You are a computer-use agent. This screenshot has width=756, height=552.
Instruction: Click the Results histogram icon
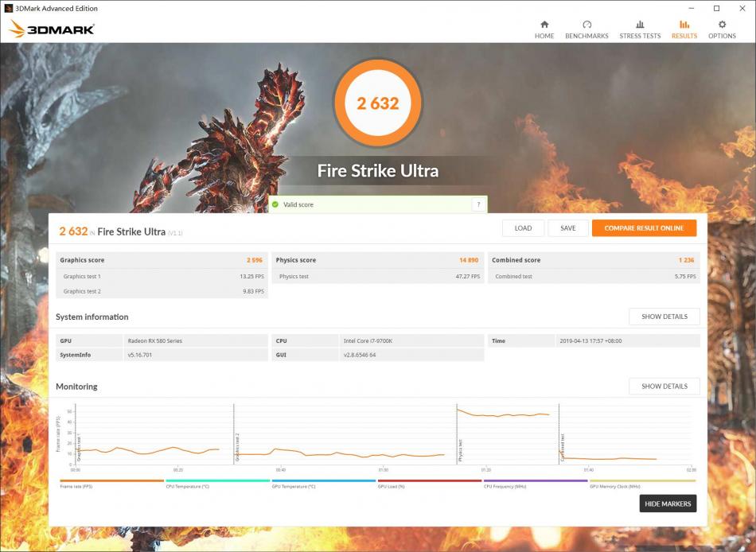(684, 28)
